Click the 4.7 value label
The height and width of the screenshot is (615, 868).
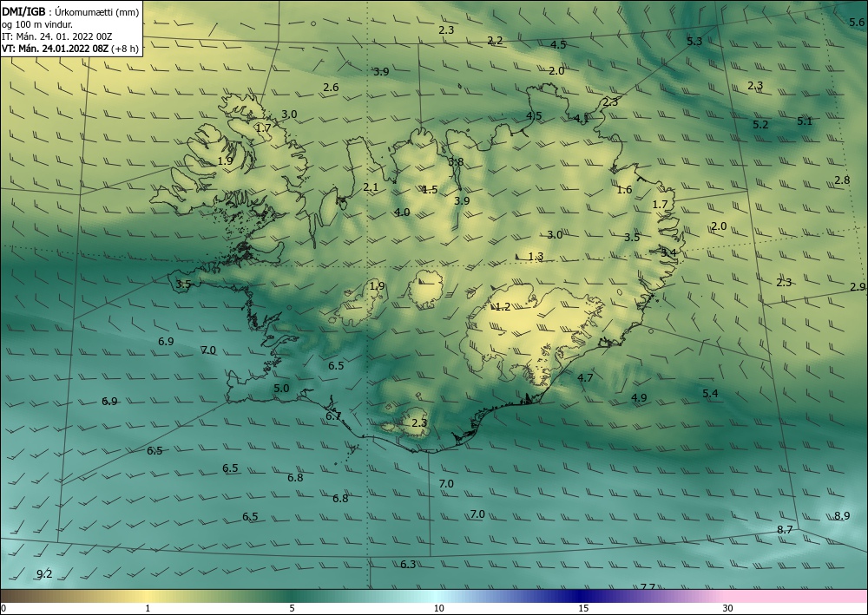585,377
